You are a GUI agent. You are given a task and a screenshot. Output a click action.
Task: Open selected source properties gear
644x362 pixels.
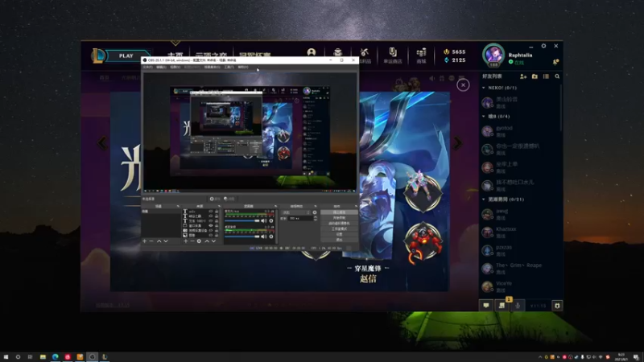(199, 241)
